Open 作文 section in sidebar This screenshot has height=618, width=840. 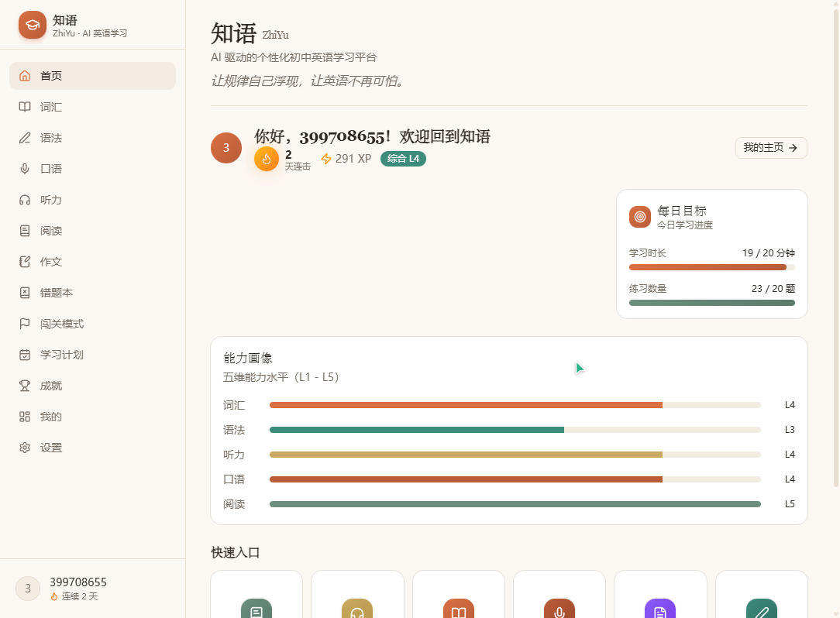coord(93,262)
